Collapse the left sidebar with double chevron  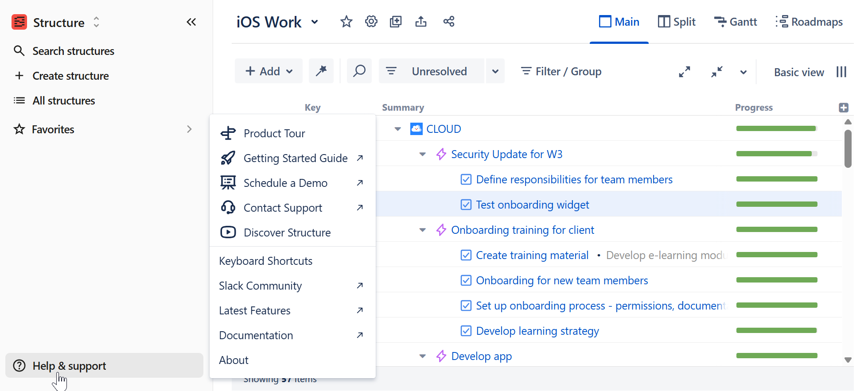tap(191, 22)
